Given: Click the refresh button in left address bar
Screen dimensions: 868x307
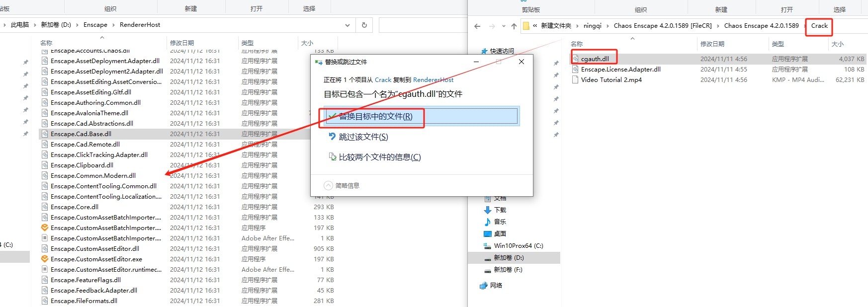Looking at the screenshot, I should [364, 25].
